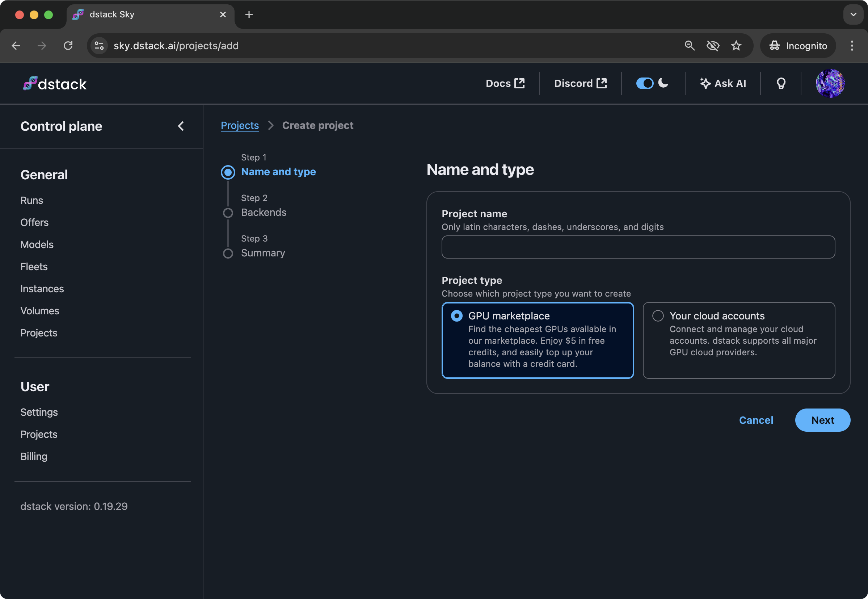
Task: Open the Billing page
Action: (x=34, y=457)
